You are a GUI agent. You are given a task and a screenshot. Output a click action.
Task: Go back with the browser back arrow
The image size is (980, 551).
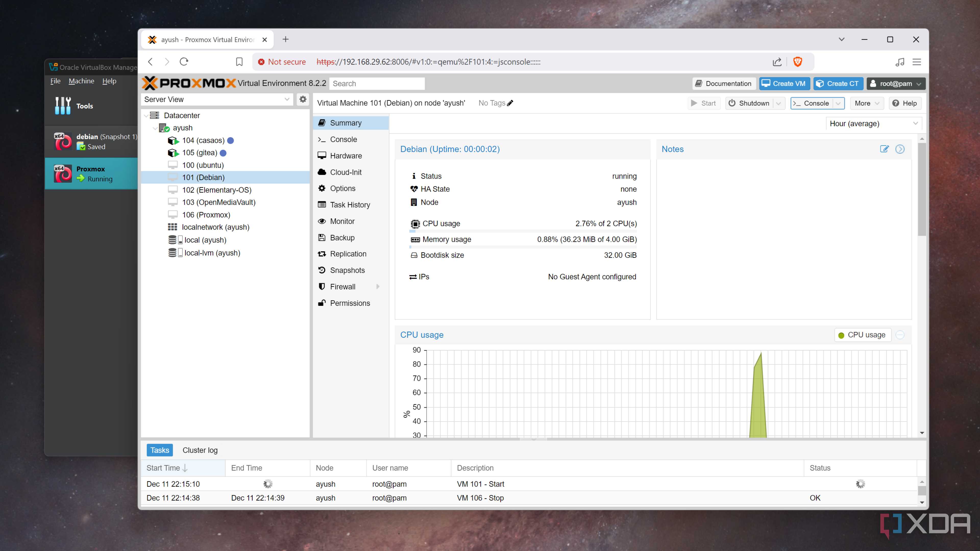tap(151, 61)
